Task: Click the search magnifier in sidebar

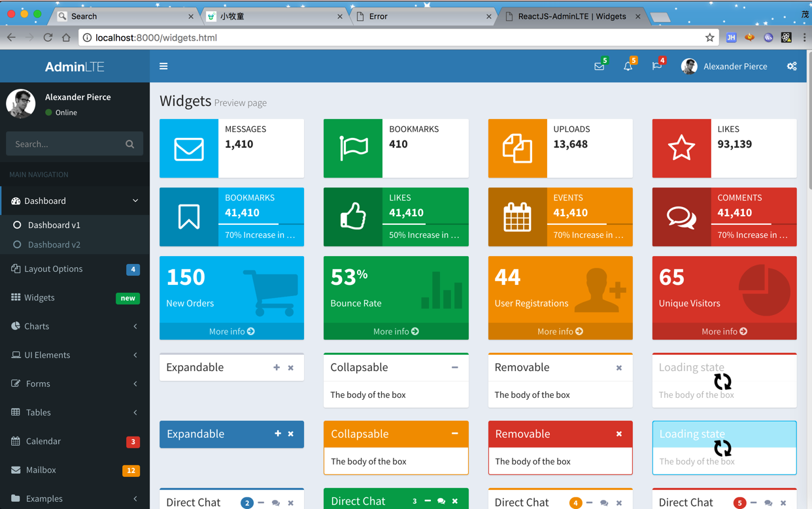Action: pos(129,144)
